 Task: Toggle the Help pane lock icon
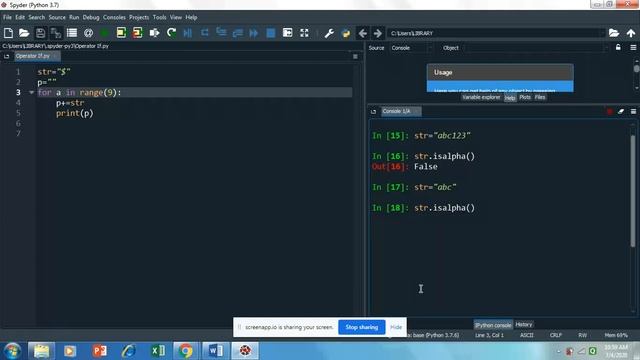point(618,48)
